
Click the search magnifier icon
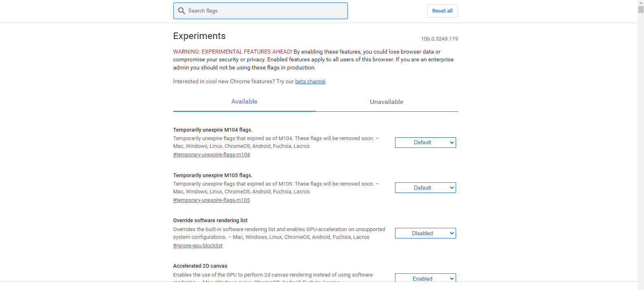click(182, 11)
